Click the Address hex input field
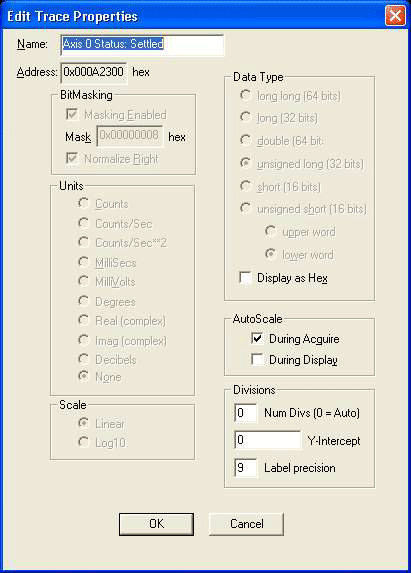411x573 pixels. [94, 72]
